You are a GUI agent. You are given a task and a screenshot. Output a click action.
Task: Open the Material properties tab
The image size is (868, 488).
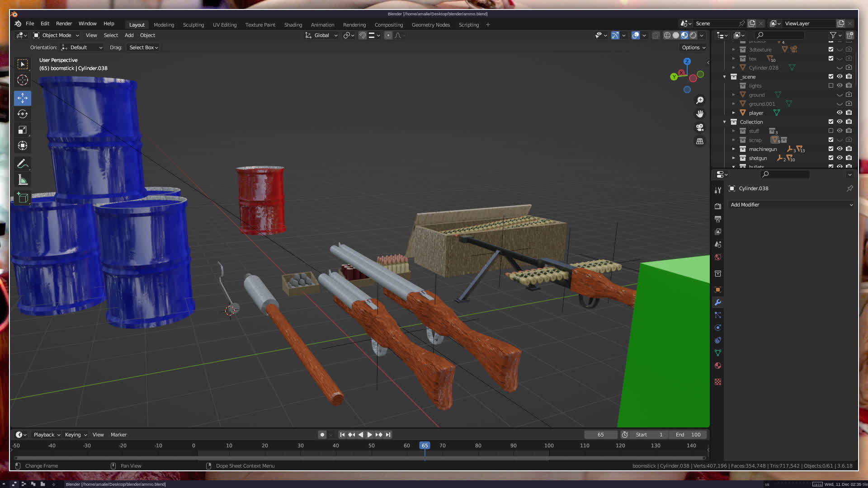[x=717, y=366]
